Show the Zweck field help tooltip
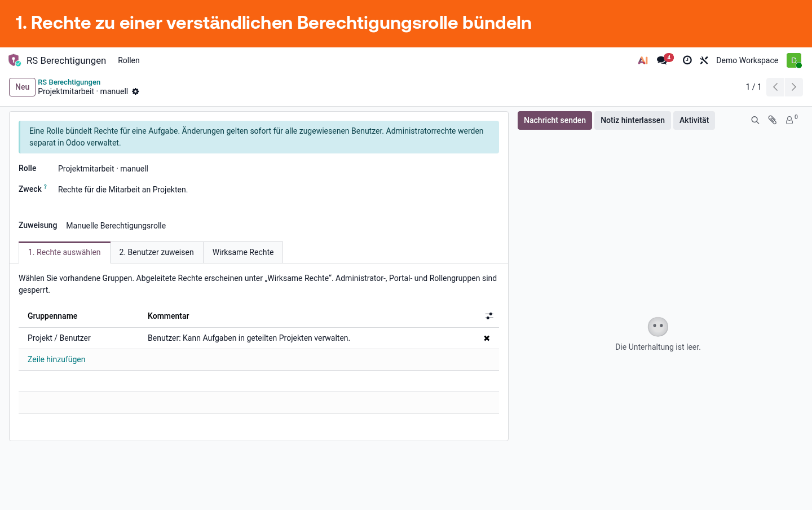Screen dimensions: 812x510 (x=45, y=187)
